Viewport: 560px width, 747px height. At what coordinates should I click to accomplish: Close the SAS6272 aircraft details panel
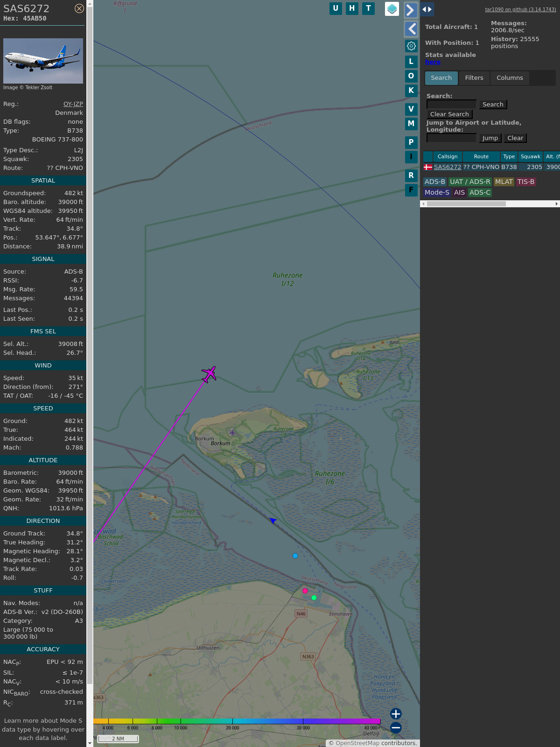(79, 8)
